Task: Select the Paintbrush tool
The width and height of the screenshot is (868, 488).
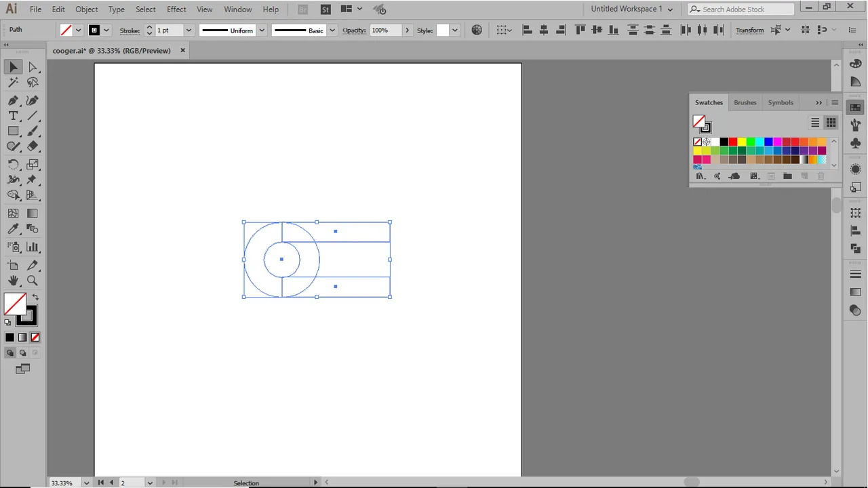Action: tap(33, 131)
